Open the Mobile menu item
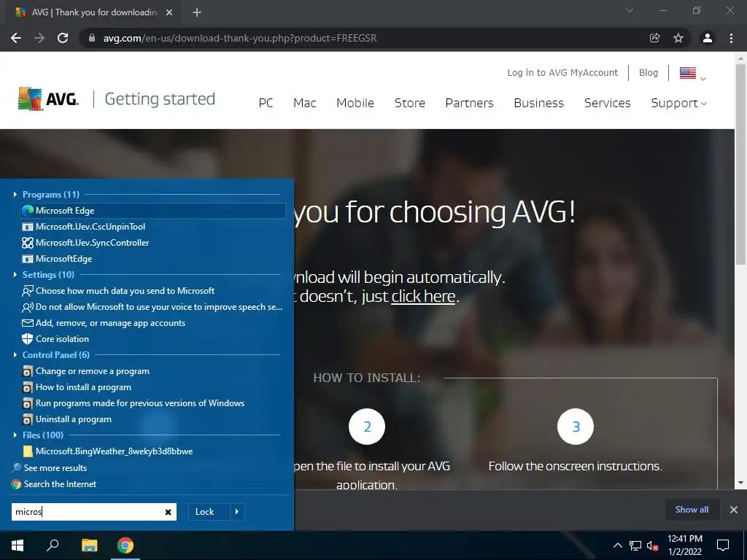The width and height of the screenshot is (747, 560). pos(355,103)
